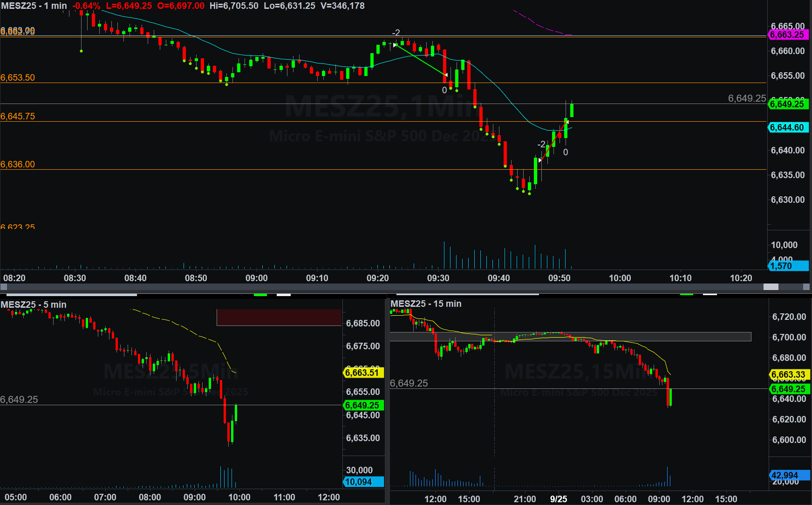The width and height of the screenshot is (812, 505).
Task: Click the dark red shaded zone in 5 min chart
Action: pyautogui.click(x=279, y=317)
